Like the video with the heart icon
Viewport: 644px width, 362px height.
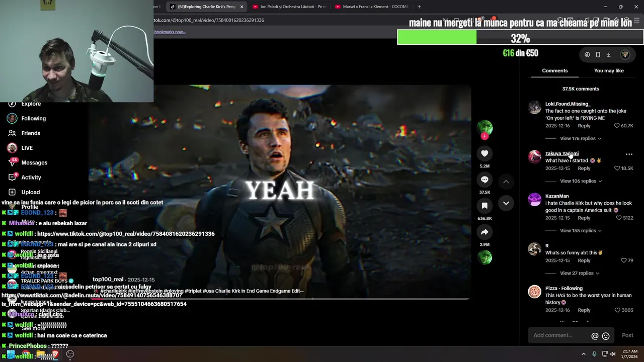point(485,153)
